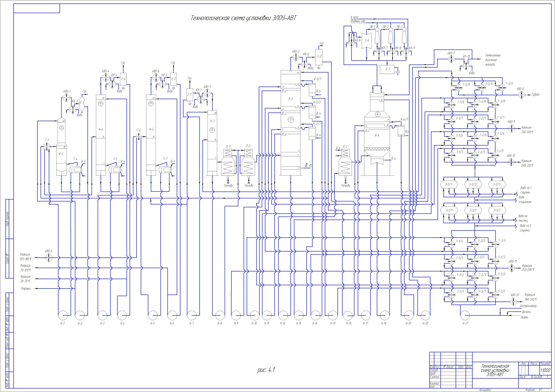Select the 'Фракция 350-500°C' label
The image size is (555, 392).
pos(527,130)
